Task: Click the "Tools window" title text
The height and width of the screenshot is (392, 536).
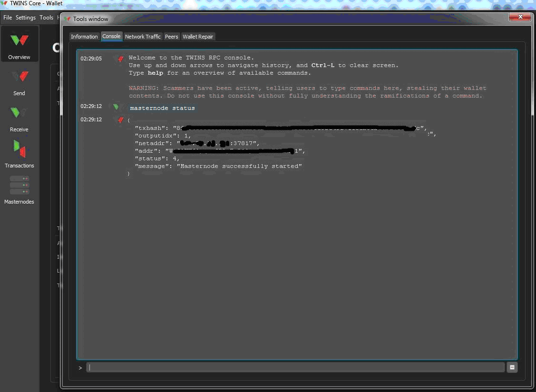Action: [x=90, y=19]
